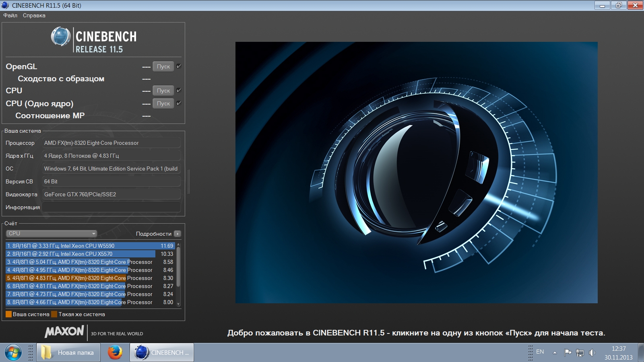Click the ranking list scrollbar
This screenshot has width=644, height=362.
pos(178,267)
